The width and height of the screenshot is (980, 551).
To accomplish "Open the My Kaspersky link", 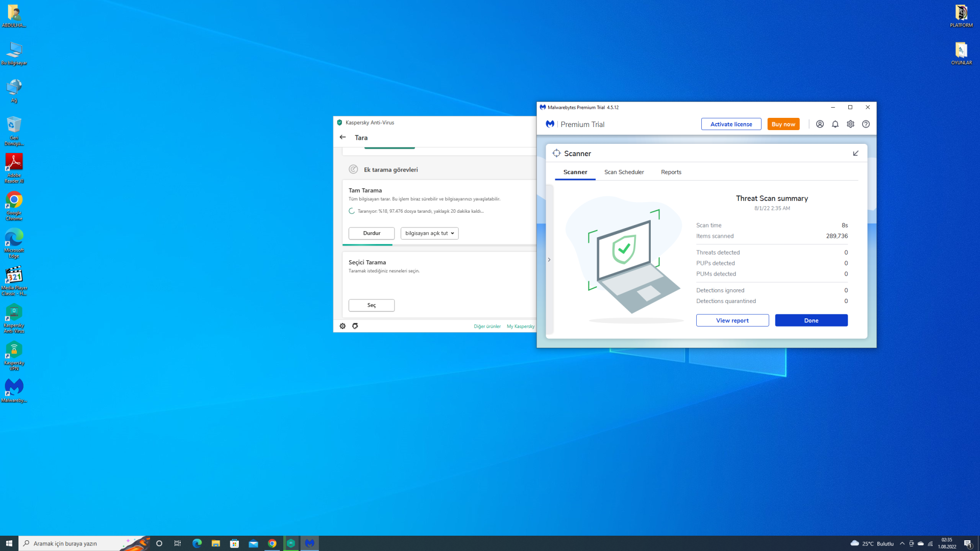I will coord(520,327).
